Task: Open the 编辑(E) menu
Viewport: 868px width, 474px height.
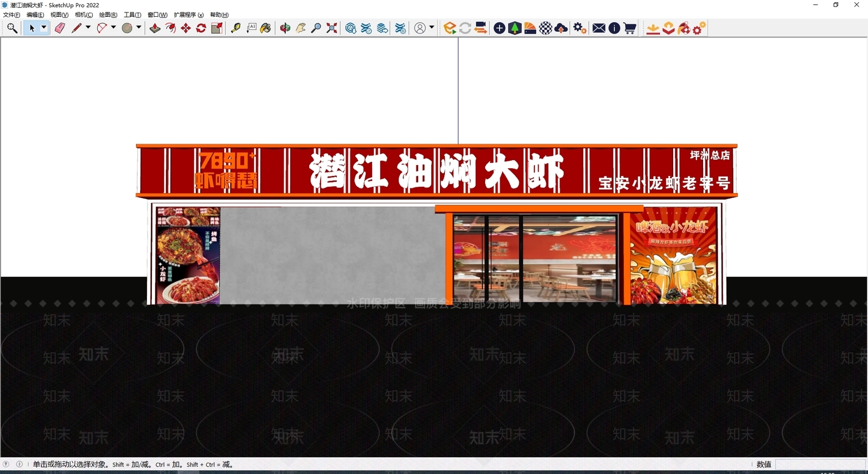Action: pos(35,15)
